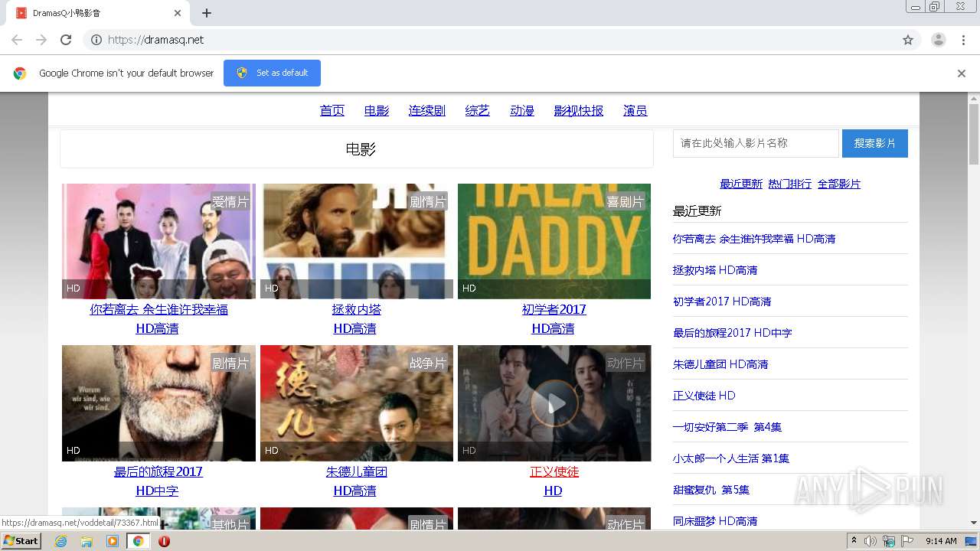Click the 初学者2017 title link
The height and width of the screenshot is (551, 980).
point(554,309)
